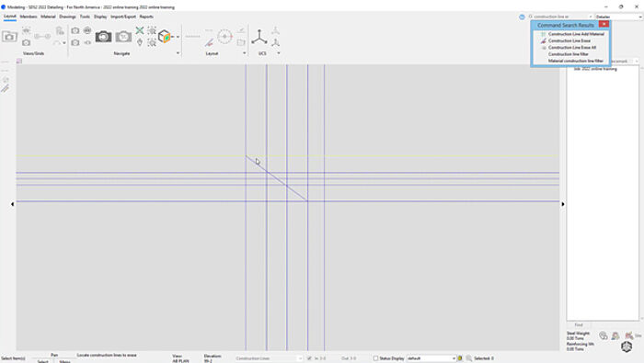Choose Construction Line Add Material result
This screenshot has width=644, height=363.
pos(576,34)
